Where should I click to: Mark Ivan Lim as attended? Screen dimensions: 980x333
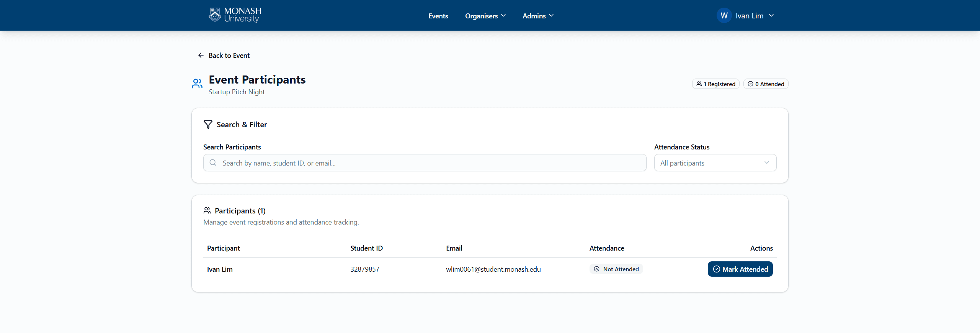[x=740, y=269]
